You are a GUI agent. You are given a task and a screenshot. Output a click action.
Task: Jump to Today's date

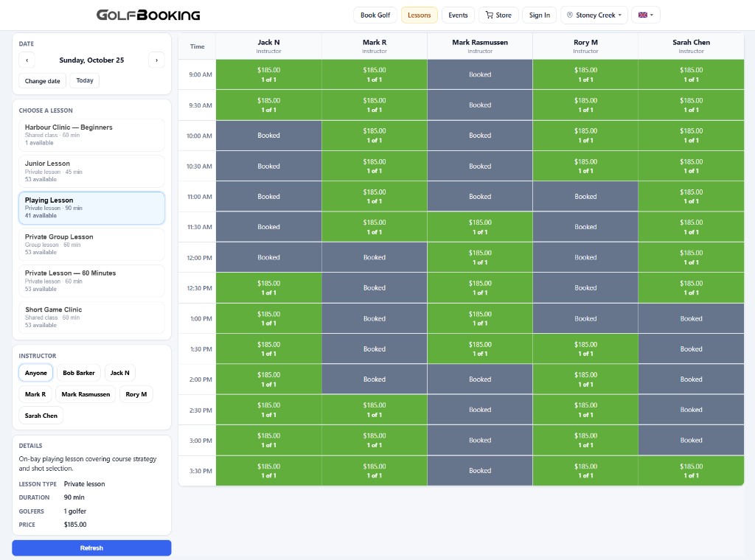pos(85,80)
